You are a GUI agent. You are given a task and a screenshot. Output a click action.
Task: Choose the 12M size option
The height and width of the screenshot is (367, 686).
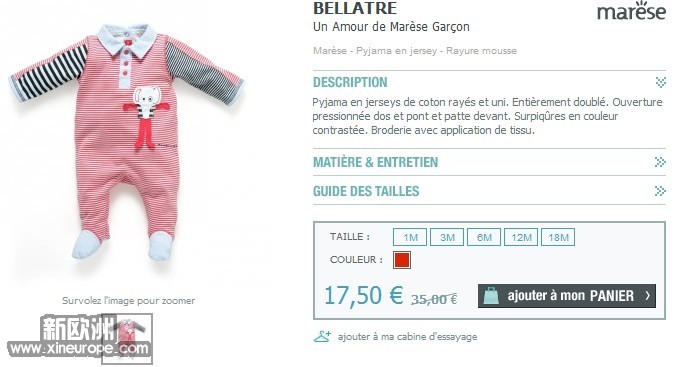[521, 237]
